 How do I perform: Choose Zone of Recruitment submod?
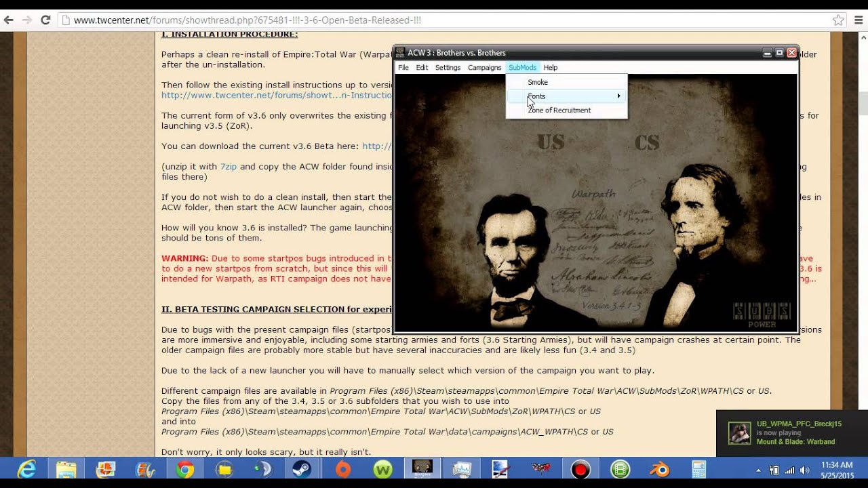point(566,110)
